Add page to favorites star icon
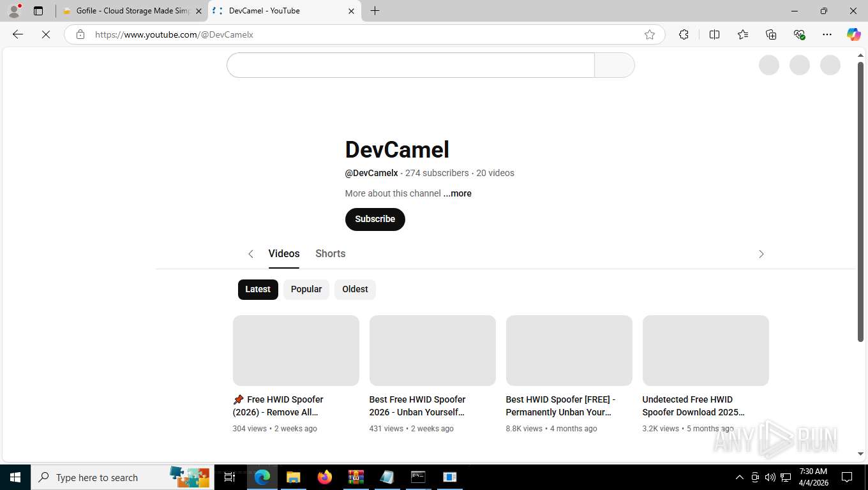 (x=650, y=34)
